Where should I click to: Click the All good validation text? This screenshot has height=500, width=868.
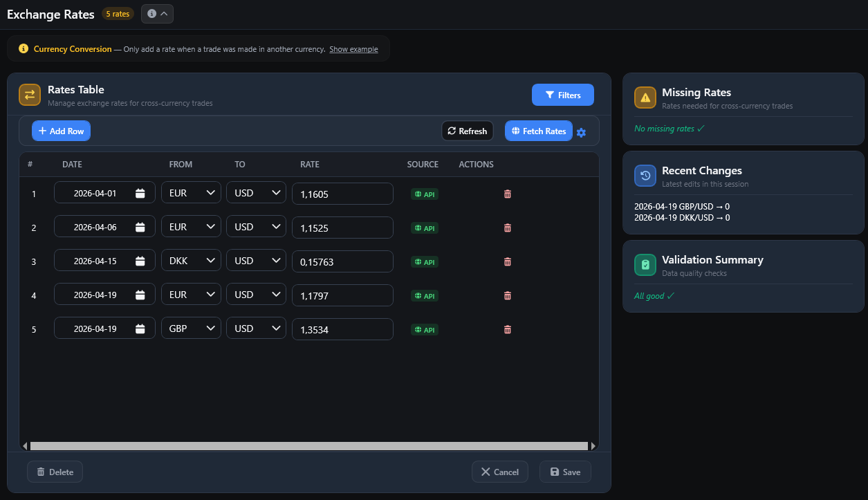654,296
